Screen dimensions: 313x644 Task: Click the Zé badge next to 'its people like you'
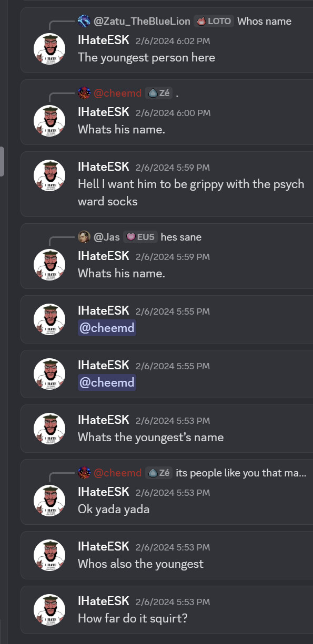pyautogui.click(x=159, y=473)
